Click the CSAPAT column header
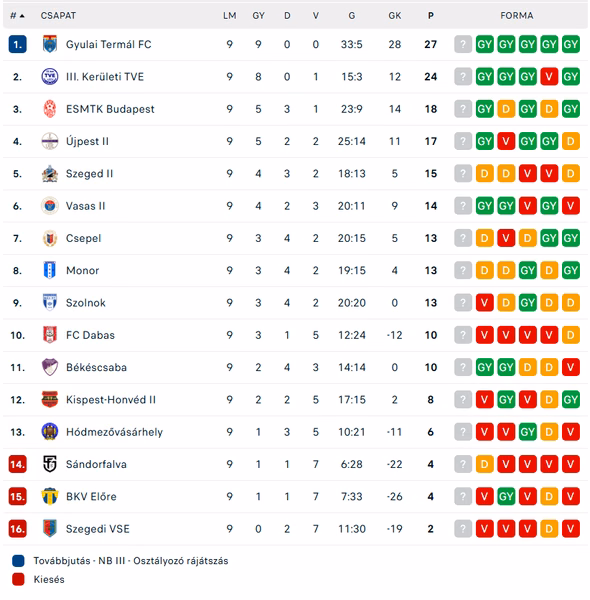The height and width of the screenshot is (600, 590). (58, 16)
